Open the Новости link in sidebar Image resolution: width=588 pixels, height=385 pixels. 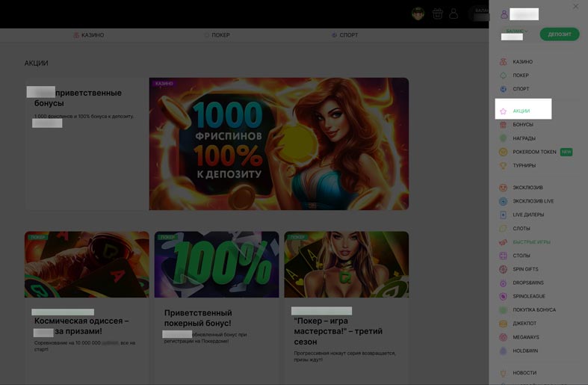(x=524, y=373)
